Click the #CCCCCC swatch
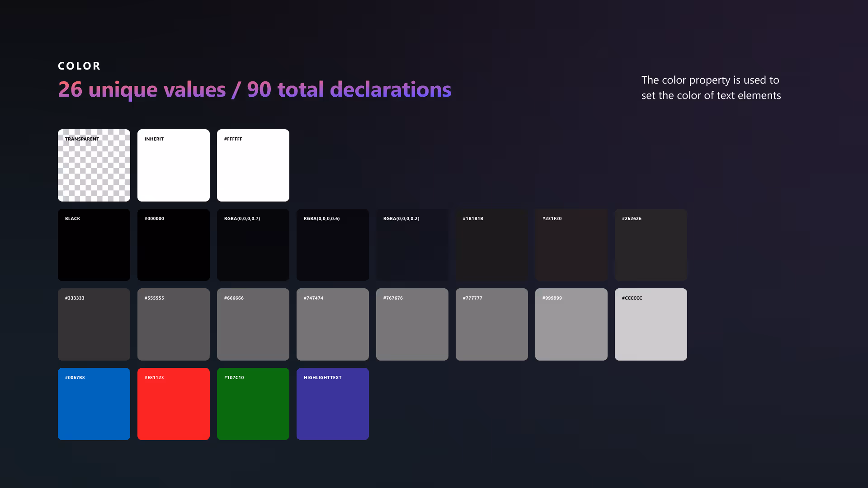This screenshot has width=868, height=488. [x=651, y=324]
